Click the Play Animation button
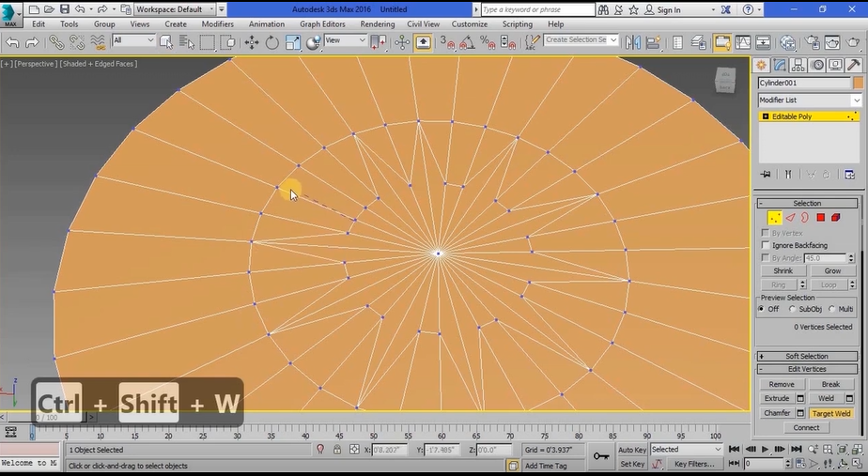 click(x=765, y=449)
